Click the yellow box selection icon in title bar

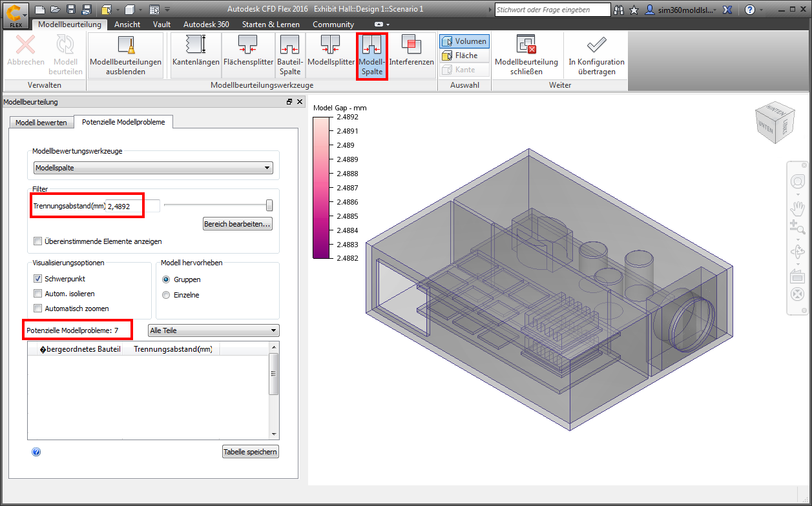(x=107, y=10)
